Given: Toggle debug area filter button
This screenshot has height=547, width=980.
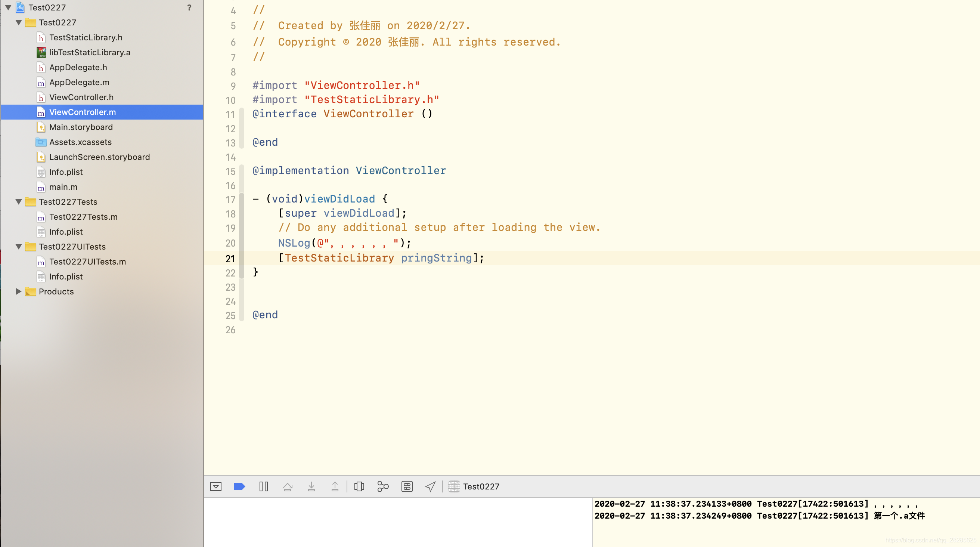Looking at the screenshot, I should point(217,486).
